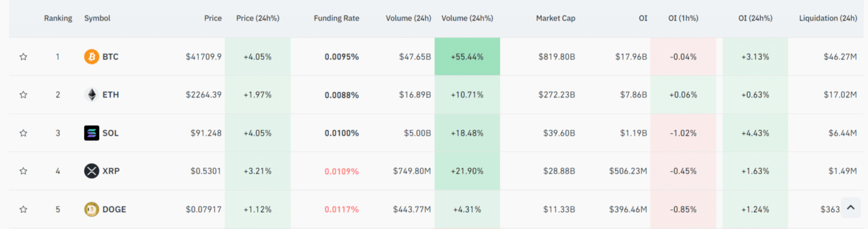The image size is (868, 229).
Task: Toggle the star for ETH
Action: (x=23, y=95)
